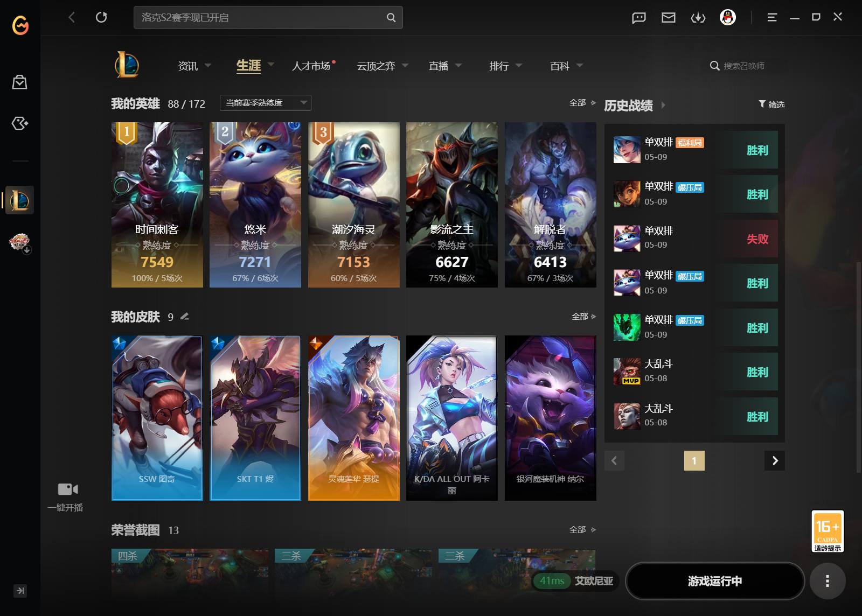862x616 pixels.
Task: Expand the 排行 menu arrow
Action: point(519,65)
